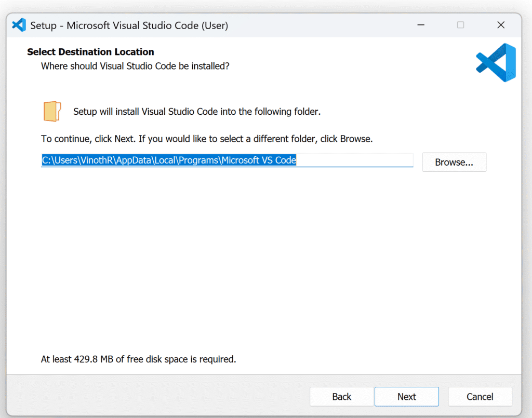Cancel the Visual Studio Code setup

(480, 397)
